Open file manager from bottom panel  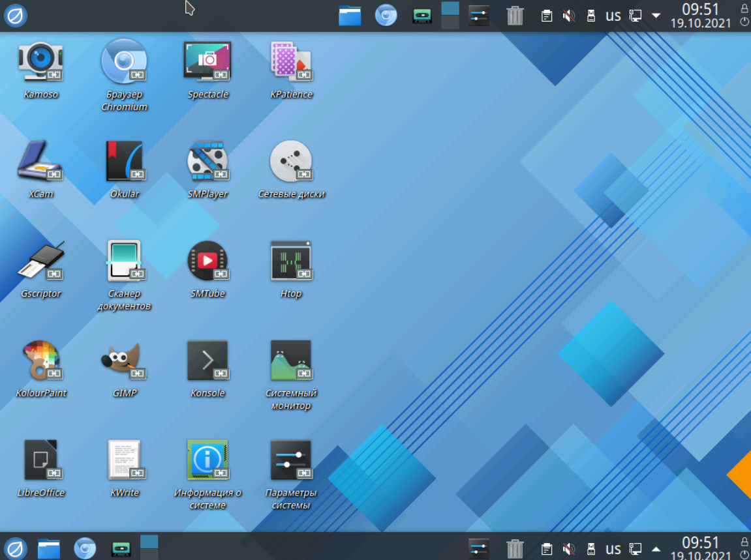point(49,548)
